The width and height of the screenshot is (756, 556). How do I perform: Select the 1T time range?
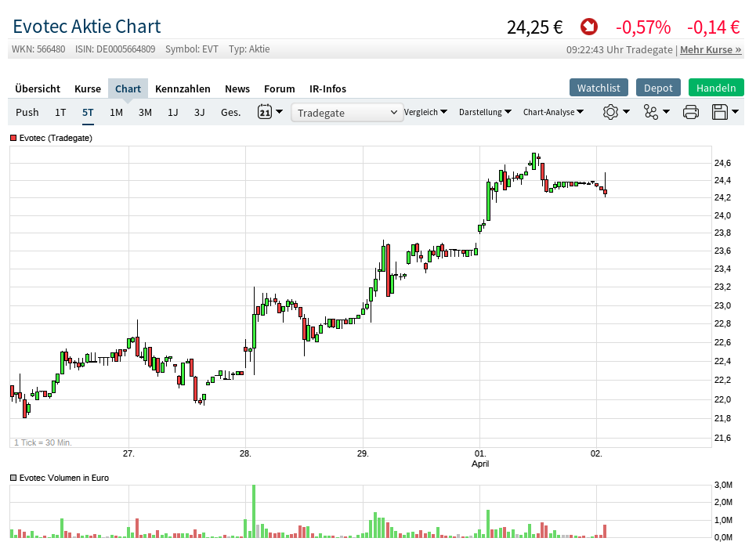(x=60, y=112)
